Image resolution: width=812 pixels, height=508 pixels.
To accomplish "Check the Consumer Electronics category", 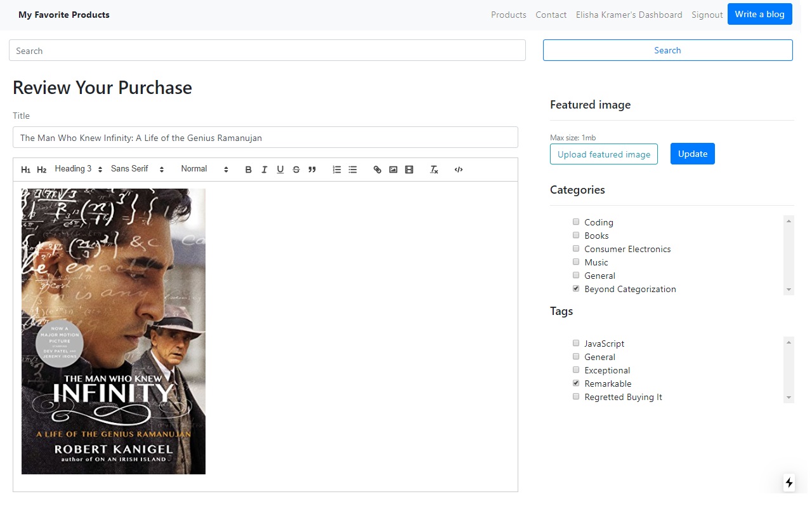I will coord(576,248).
